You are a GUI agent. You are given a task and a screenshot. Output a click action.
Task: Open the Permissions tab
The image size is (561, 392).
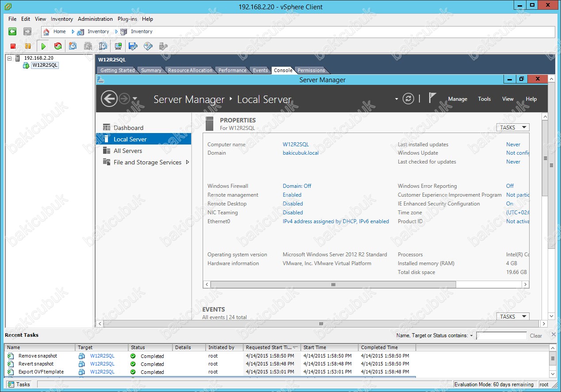click(x=311, y=70)
